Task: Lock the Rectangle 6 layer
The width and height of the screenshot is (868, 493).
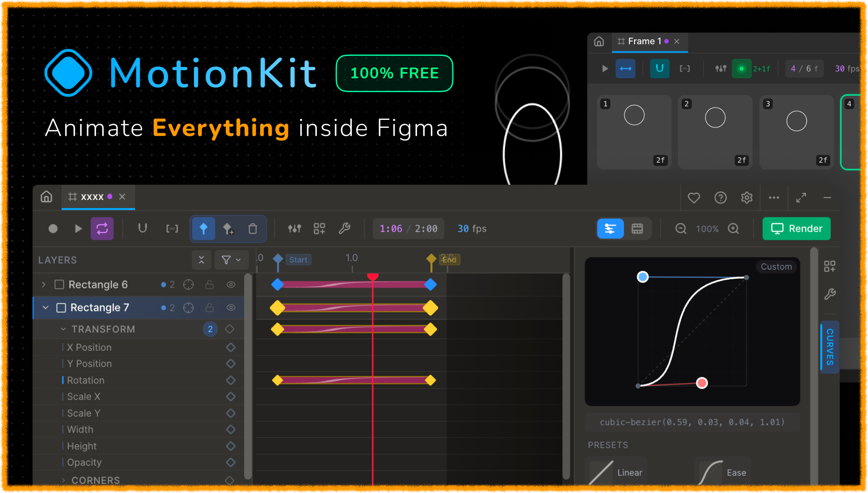Action: (x=209, y=285)
